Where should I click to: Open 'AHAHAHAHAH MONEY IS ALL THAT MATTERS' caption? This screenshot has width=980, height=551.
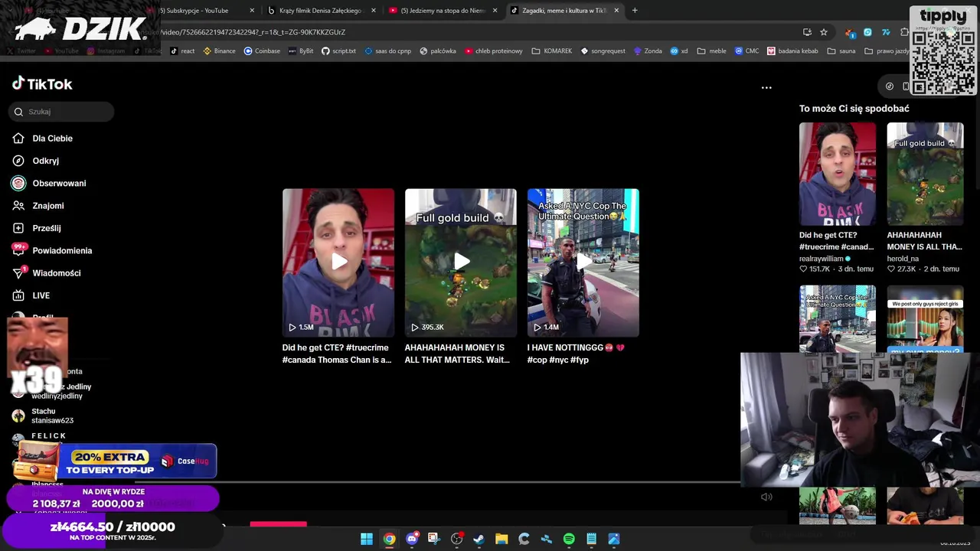pyautogui.click(x=458, y=354)
